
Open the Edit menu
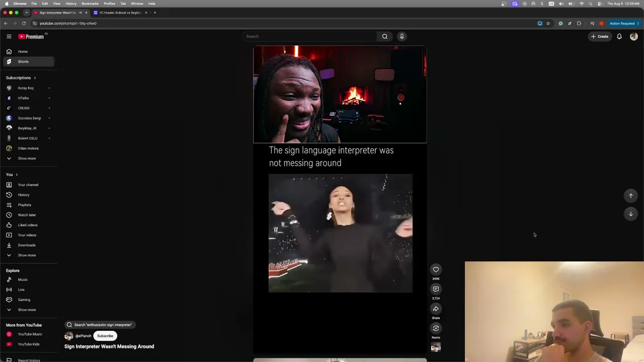pos(45,4)
